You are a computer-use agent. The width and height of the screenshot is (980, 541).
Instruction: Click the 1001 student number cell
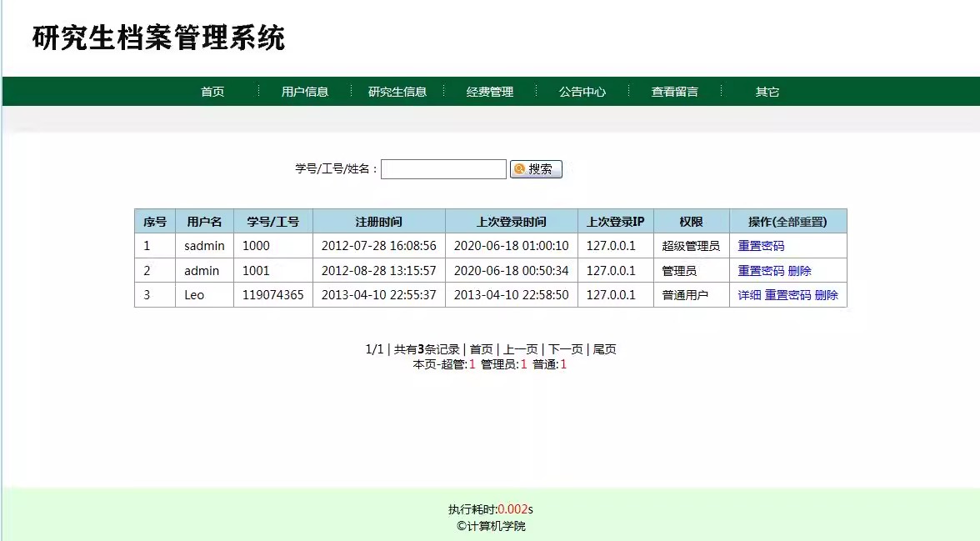[273, 271]
